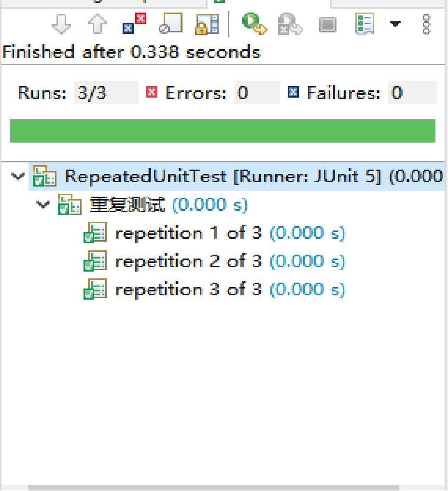Click the Failures count field
This screenshot has height=491, width=448.
coord(413,92)
